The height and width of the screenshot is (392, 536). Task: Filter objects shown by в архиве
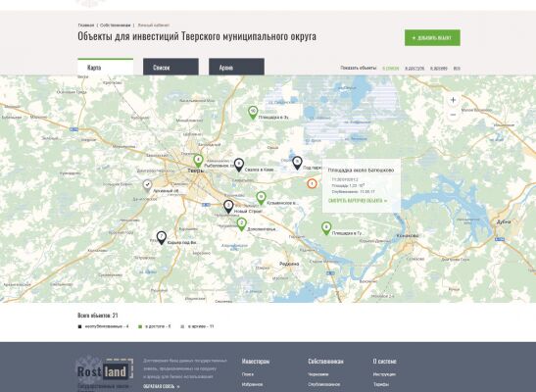coord(439,69)
